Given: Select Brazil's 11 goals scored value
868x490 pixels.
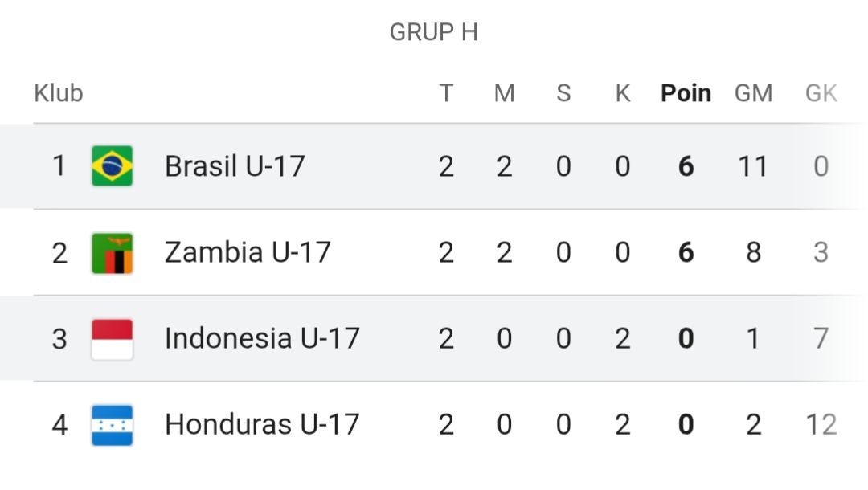Looking at the screenshot, I should click(x=753, y=166).
